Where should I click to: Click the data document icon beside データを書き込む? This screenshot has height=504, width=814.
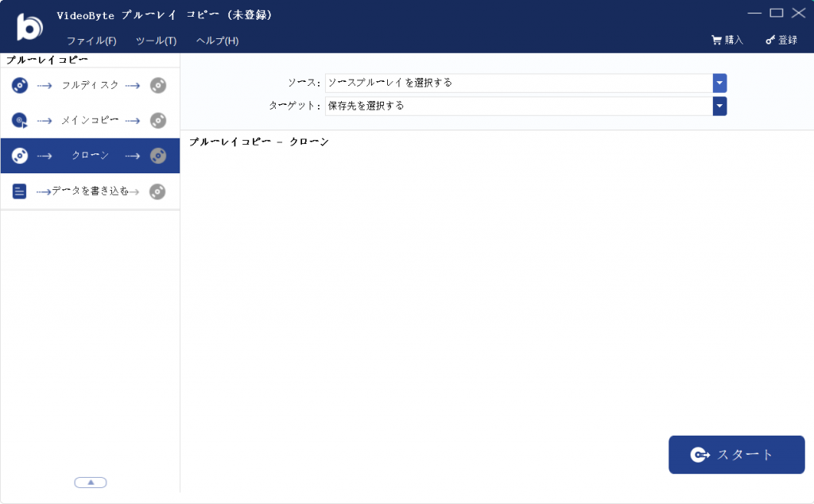[x=20, y=192]
